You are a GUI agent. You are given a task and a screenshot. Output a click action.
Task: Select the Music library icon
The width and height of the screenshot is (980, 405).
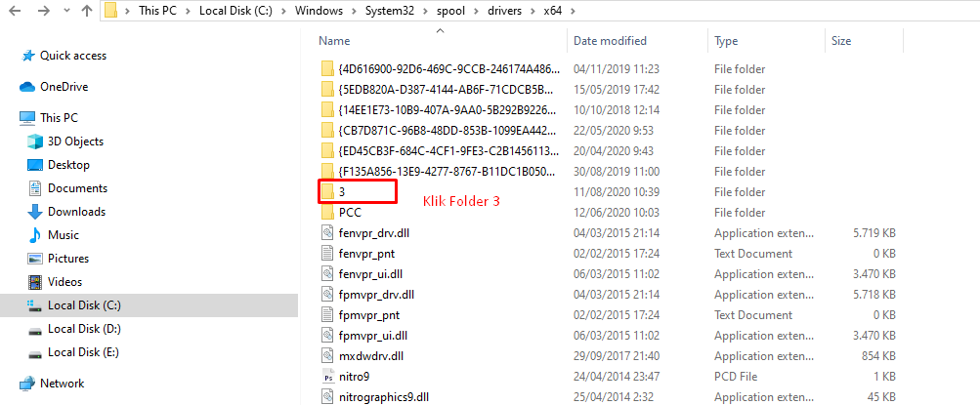click(35, 235)
